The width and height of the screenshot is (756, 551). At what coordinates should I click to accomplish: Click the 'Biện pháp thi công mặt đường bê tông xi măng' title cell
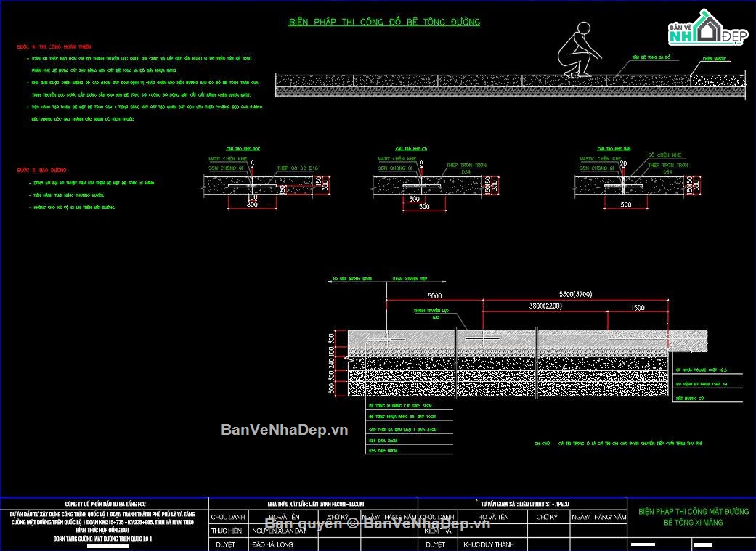point(694,517)
